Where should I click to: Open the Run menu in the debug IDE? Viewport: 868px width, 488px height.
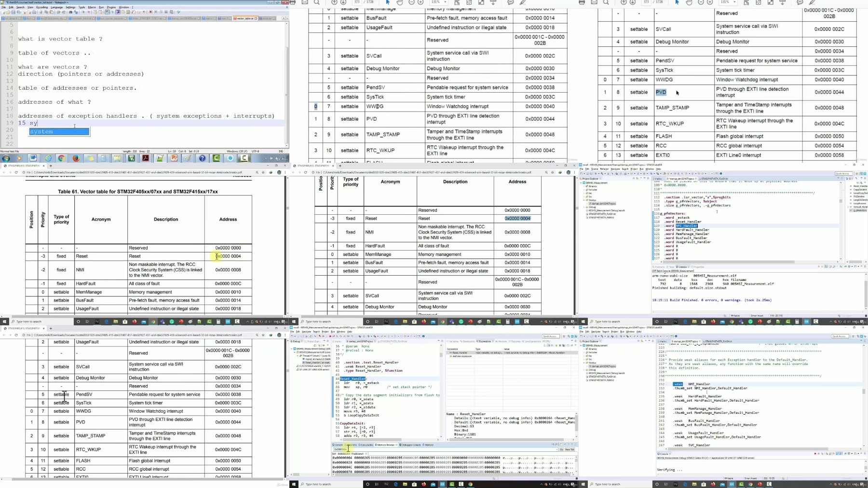click(x=333, y=332)
